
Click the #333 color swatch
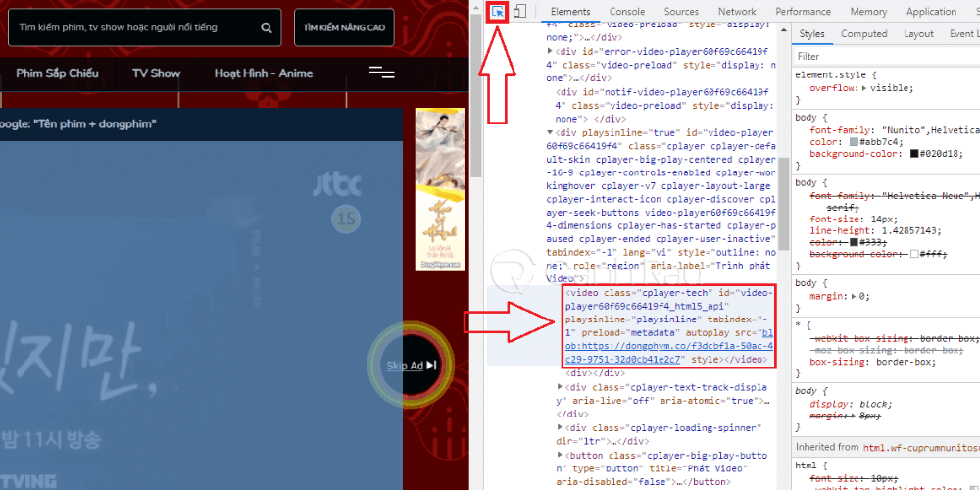[855, 242]
